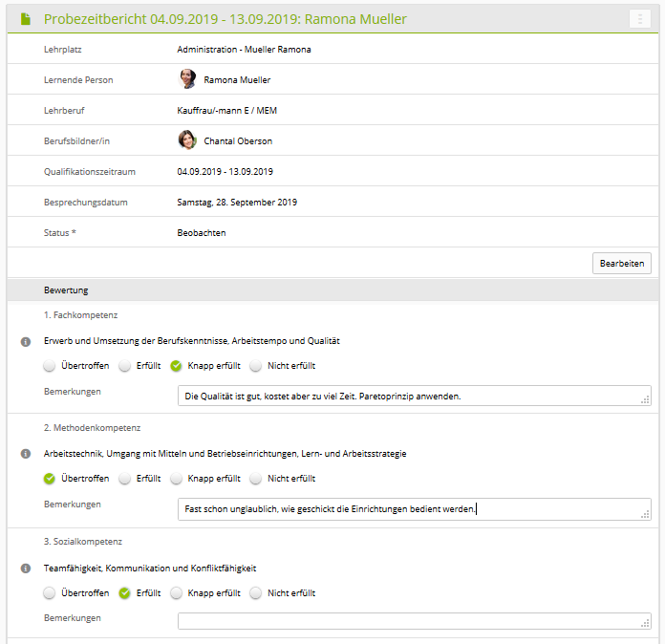Click info icon beside Methodenkompetenz description
Image resolution: width=665 pixels, height=644 pixels.
pyautogui.click(x=26, y=454)
